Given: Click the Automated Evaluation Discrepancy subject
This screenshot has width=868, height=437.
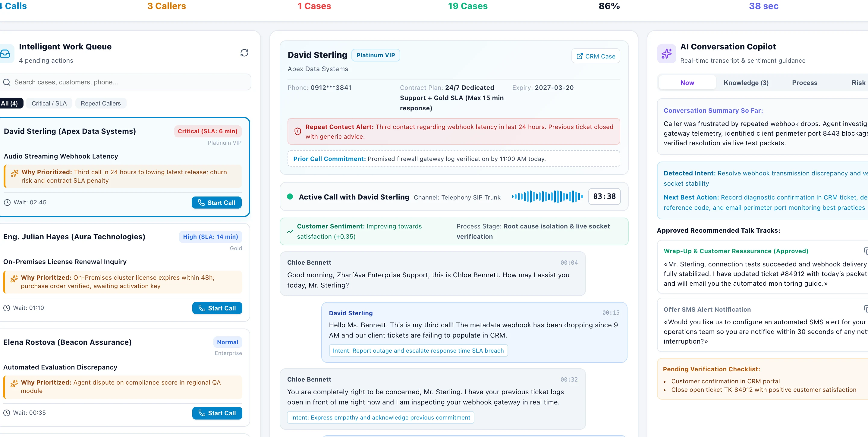Looking at the screenshot, I should coord(60,367).
